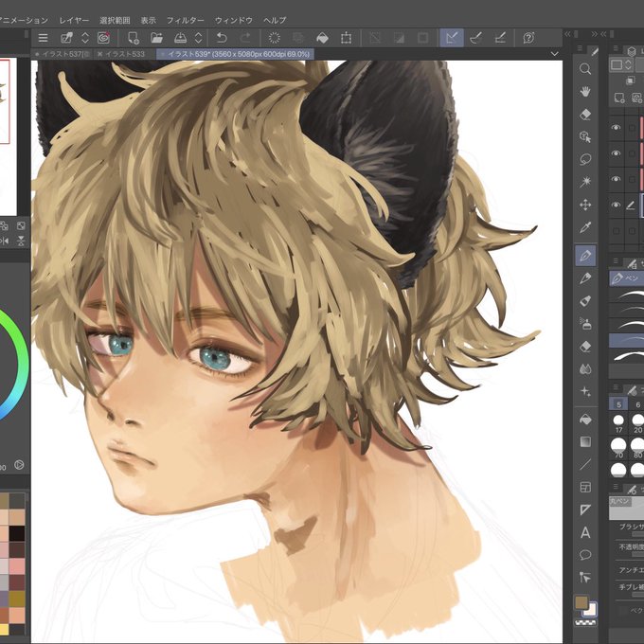The image size is (644, 644).
Task: Open the toolbox panel hamburger menu
Action: (x=580, y=49)
